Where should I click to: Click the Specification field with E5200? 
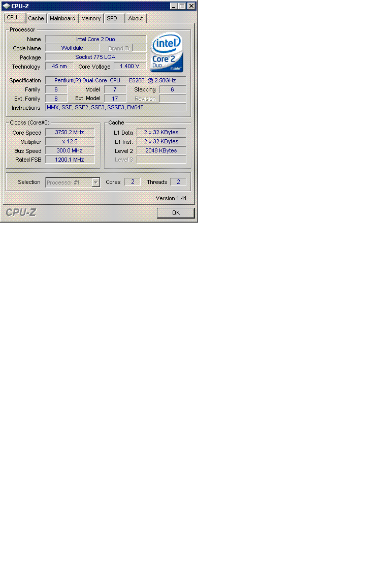(115, 80)
